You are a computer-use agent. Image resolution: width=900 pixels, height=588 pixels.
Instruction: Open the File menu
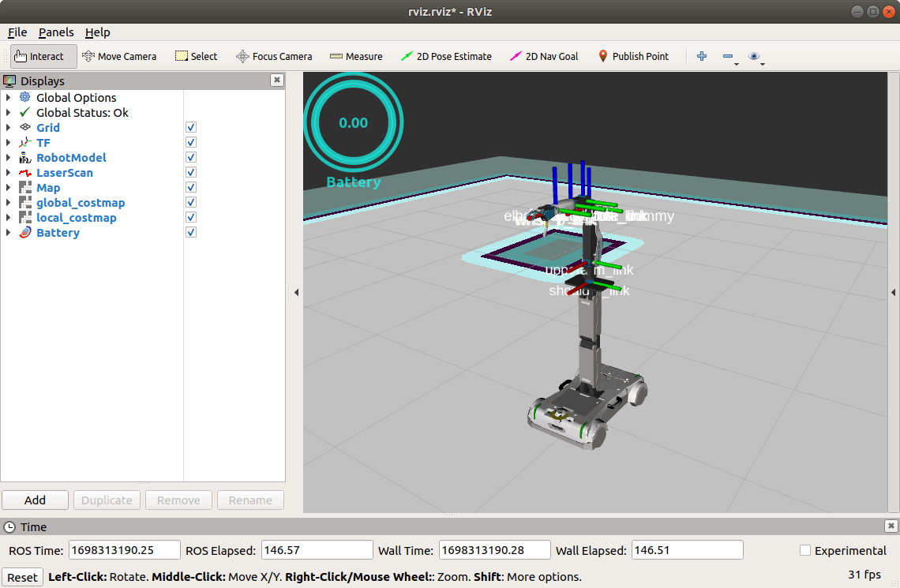17,32
